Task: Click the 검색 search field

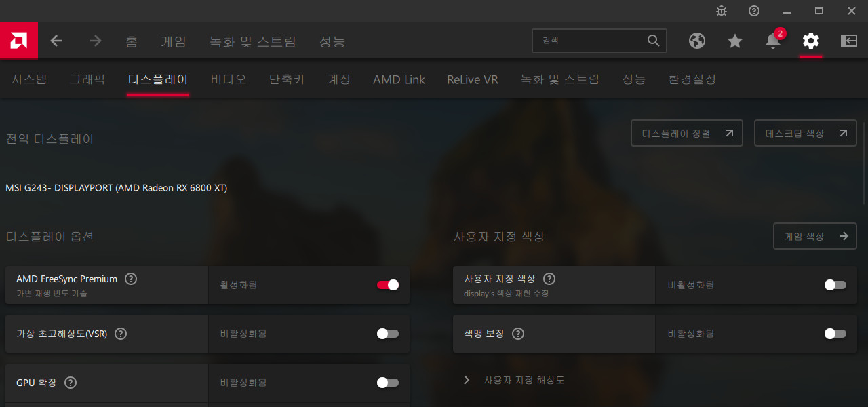Action: coord(599,41)
